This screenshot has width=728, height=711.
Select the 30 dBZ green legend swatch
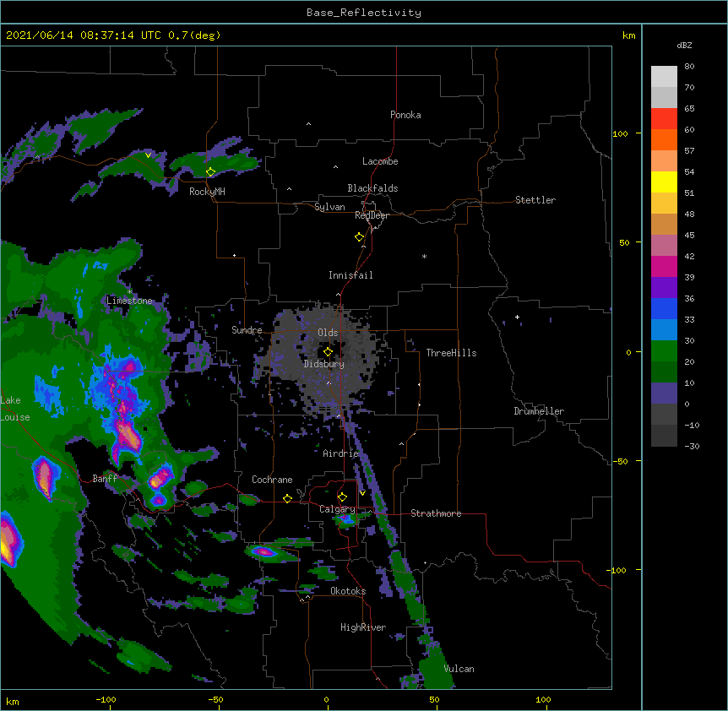[664, 351]
